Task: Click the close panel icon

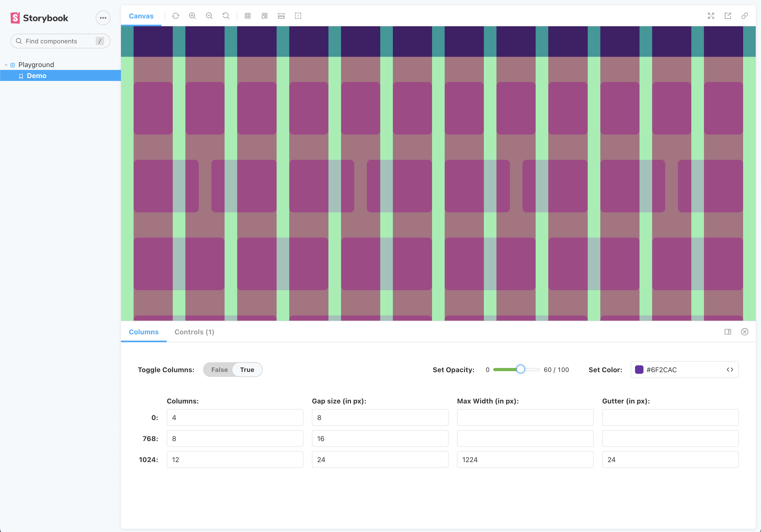Action: [x=746, y=331]
